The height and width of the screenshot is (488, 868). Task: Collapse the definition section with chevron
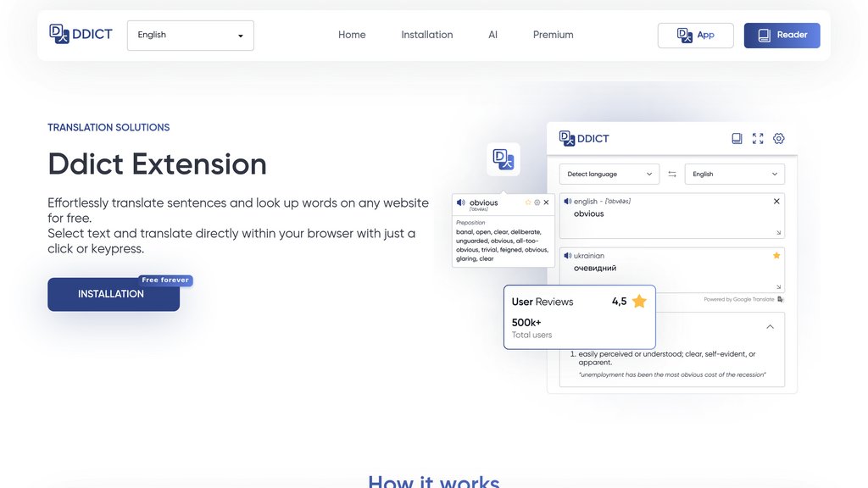tap(770, 327)
